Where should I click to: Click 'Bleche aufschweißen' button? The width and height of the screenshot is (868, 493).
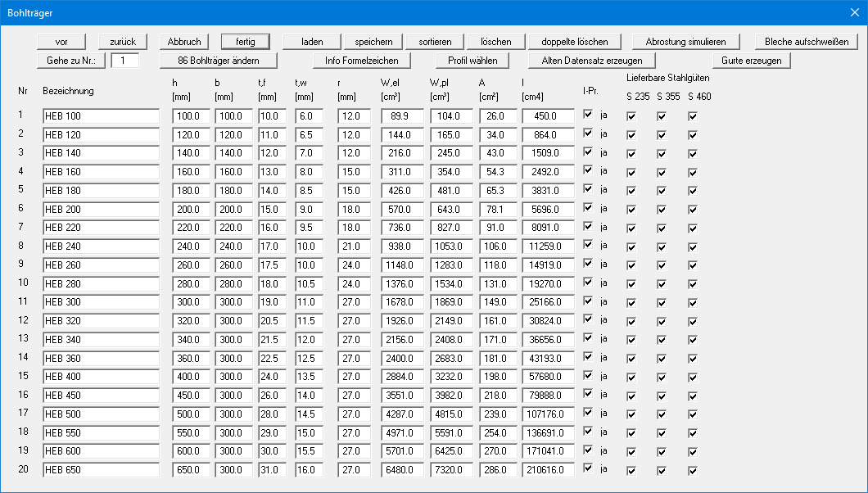coord(806,42)
